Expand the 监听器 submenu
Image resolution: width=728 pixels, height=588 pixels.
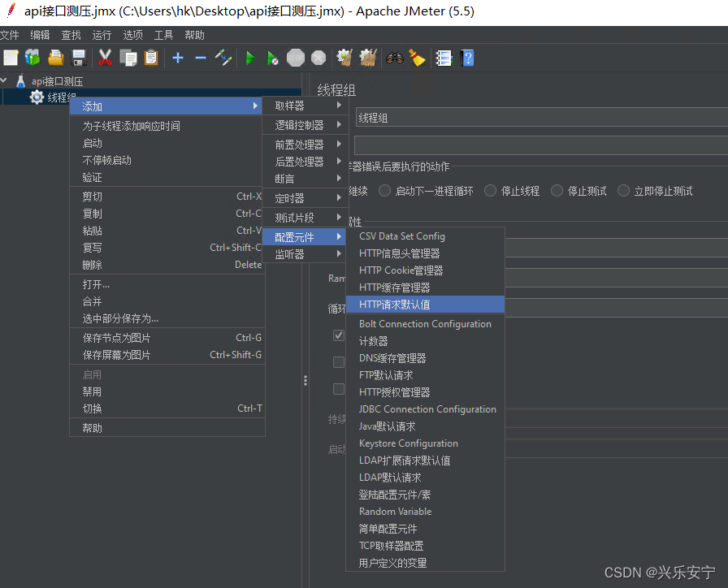(305, 254)
